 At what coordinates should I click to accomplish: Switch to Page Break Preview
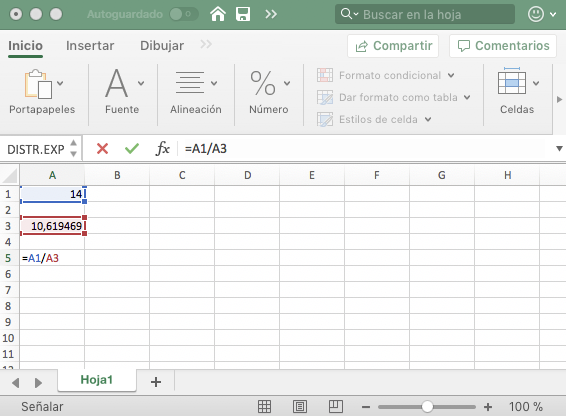(336, 407)
